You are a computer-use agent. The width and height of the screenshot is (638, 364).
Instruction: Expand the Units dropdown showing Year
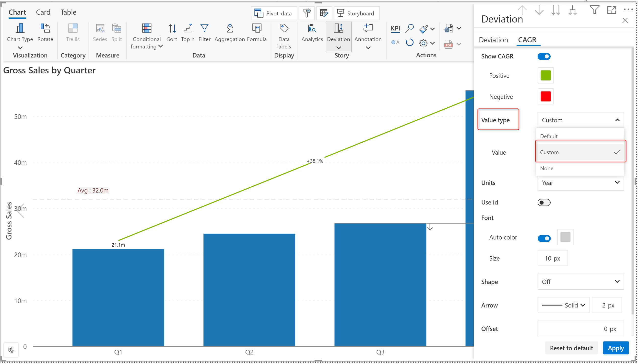[x=580, y=183]
